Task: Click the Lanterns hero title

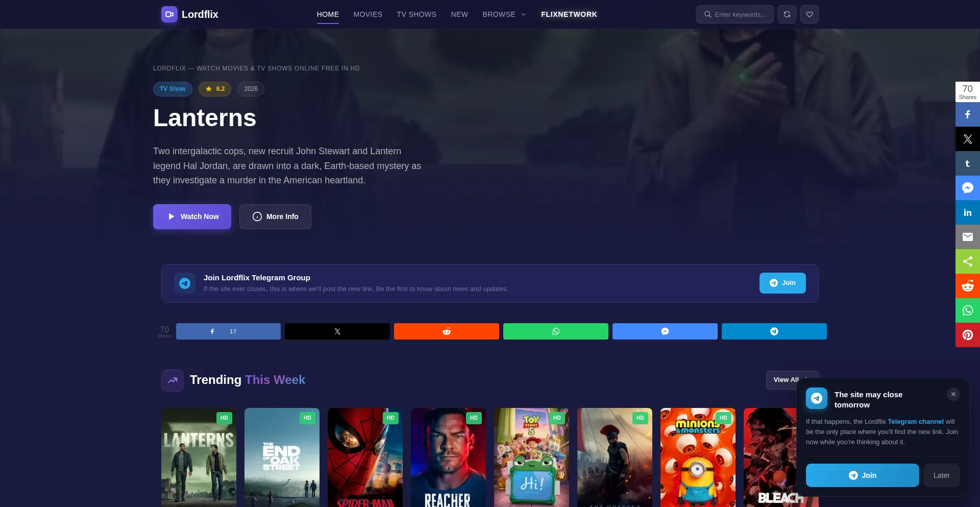Action: [x=205, y=118]
